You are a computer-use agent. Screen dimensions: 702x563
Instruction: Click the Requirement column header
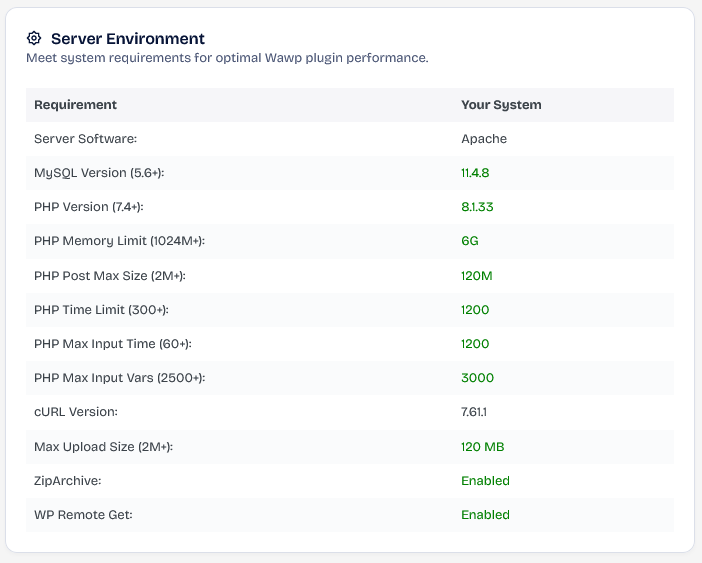(x=75, y=105)
